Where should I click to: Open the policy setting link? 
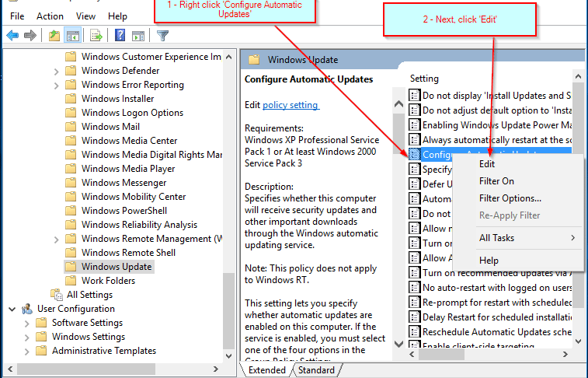click(x=291, y=105)
